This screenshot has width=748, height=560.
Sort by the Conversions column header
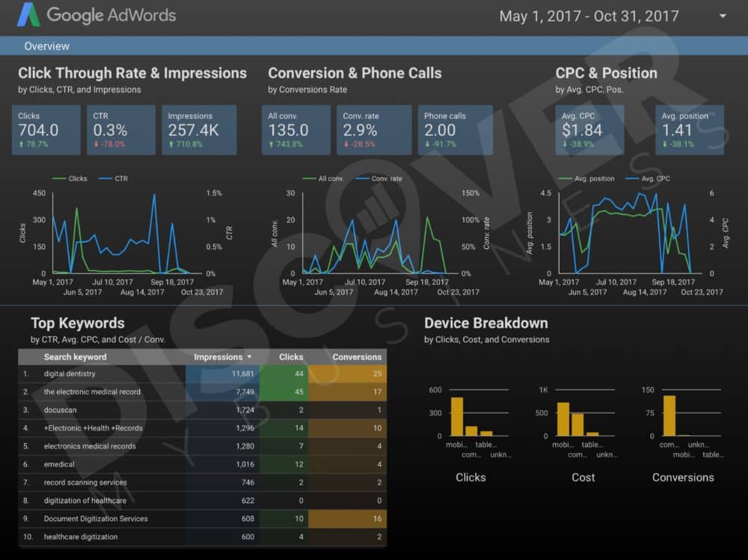click(357, 357)
